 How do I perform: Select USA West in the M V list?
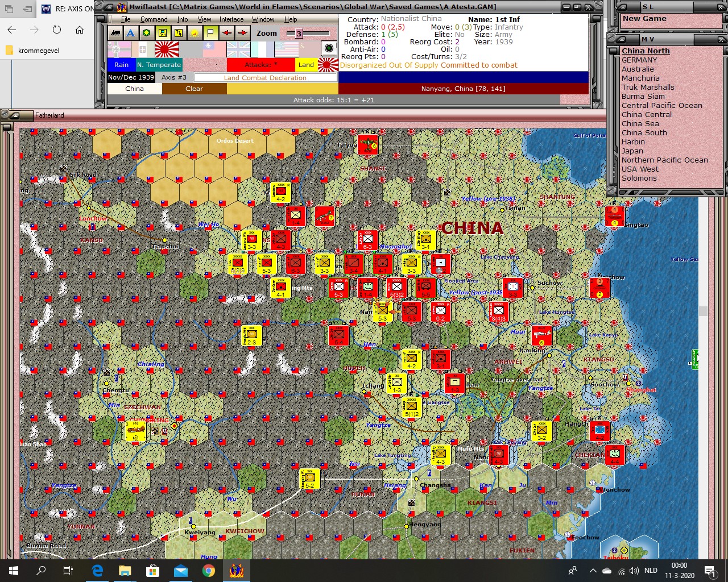640,169
